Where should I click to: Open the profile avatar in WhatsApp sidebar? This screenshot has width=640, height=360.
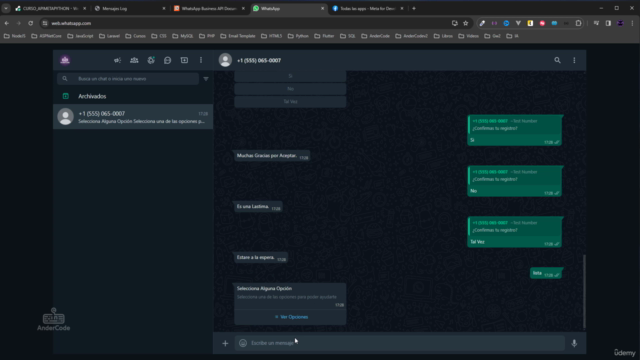coord(65,60)
